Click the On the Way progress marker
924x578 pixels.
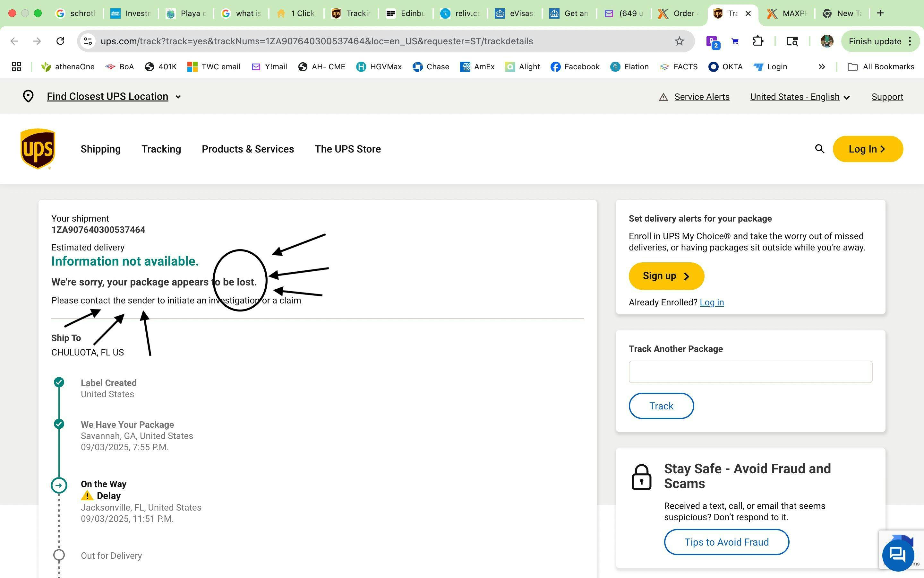pos(59,485)
